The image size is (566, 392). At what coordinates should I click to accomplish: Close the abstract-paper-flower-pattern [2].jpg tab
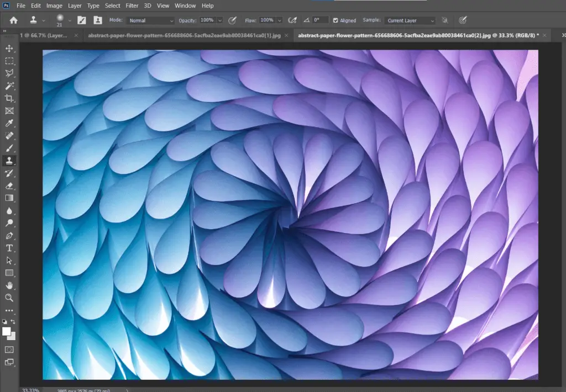click(544, 35)
